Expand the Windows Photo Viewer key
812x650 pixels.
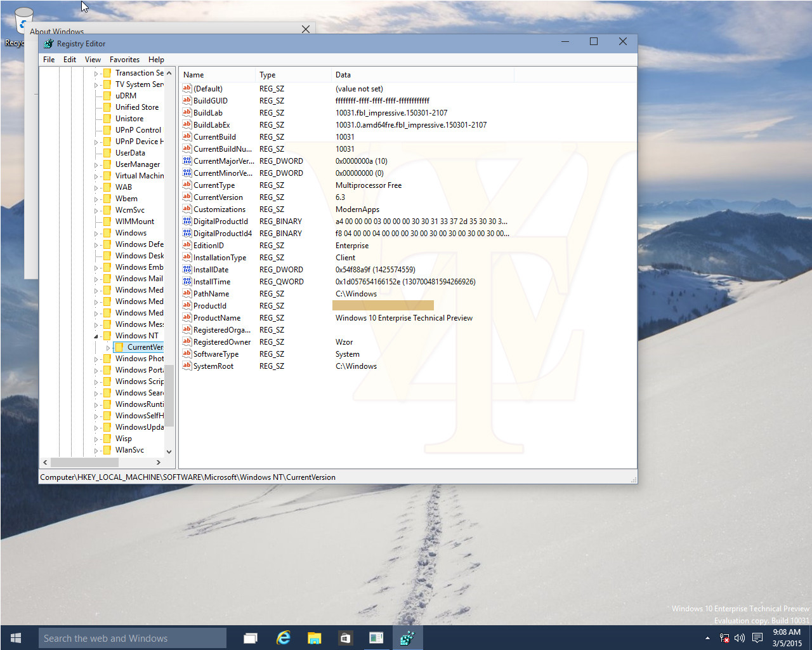click(96, 359)
